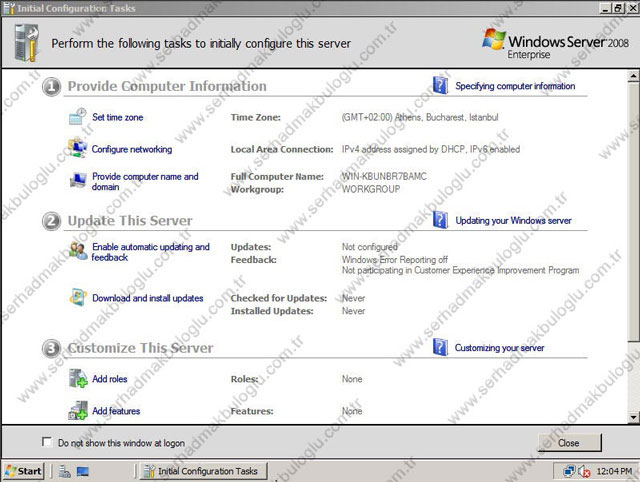Click help book icon beside Specifying computer information
Screen dimensions: 640x482
440,85
